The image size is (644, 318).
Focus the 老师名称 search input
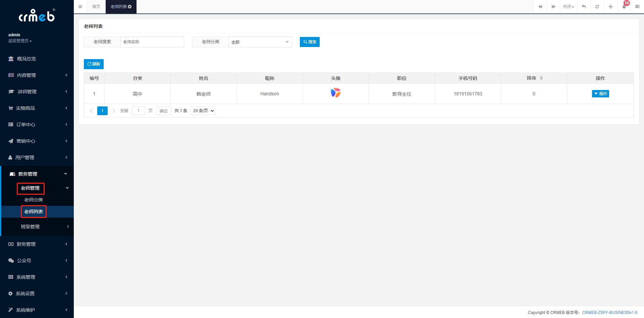152,42
